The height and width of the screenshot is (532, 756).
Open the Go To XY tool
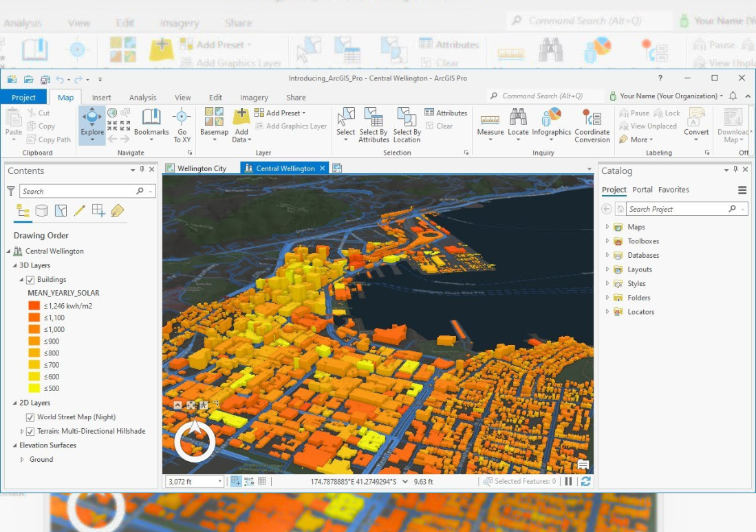click(x=182, y=125)
